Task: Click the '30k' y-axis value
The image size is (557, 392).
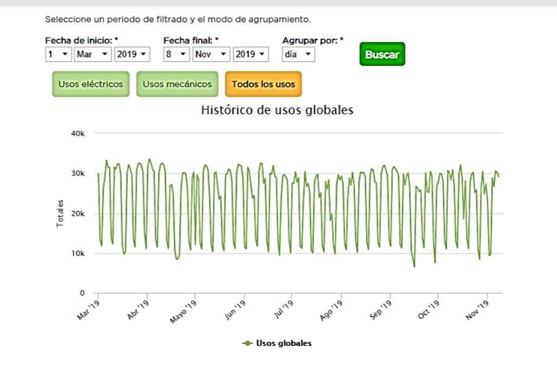Action: point(78,173)
